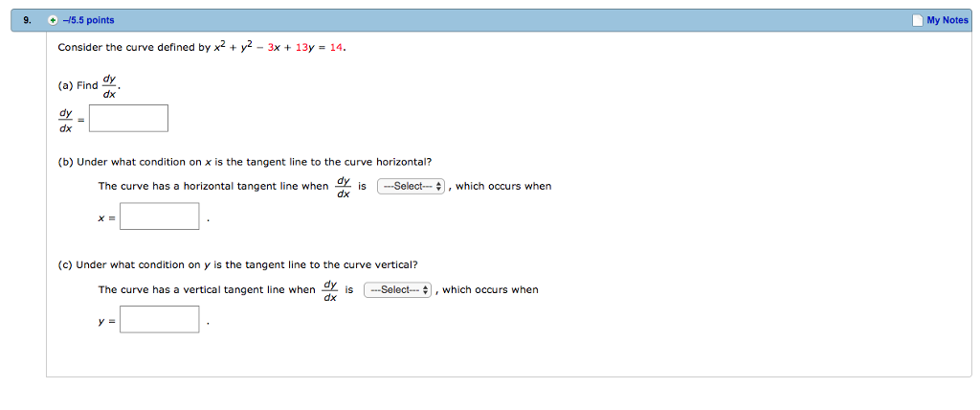
Task: Click part (b) horizontal tangent question text
Action: tap(244, 162)
